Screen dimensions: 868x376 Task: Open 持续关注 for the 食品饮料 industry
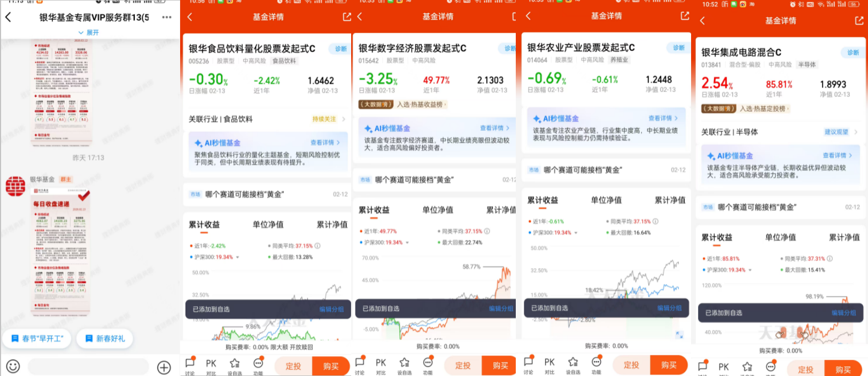click(x=329, y=119)
